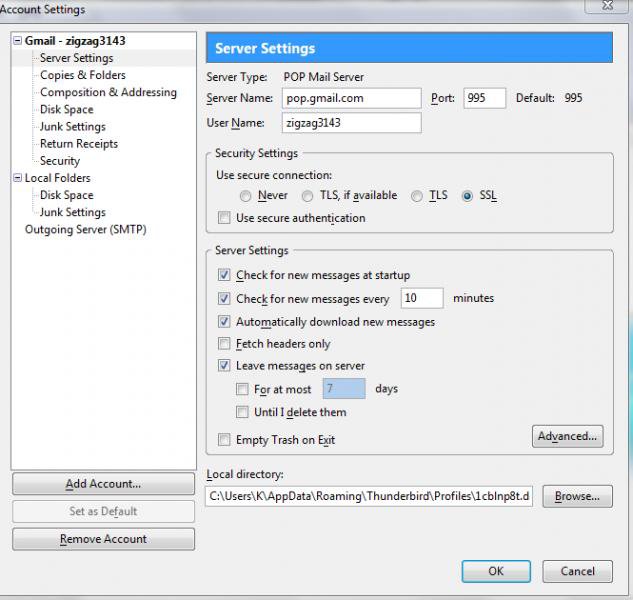Click the POP Mail Server type text
Screen dimensions: 633x600
pos(323,77)
